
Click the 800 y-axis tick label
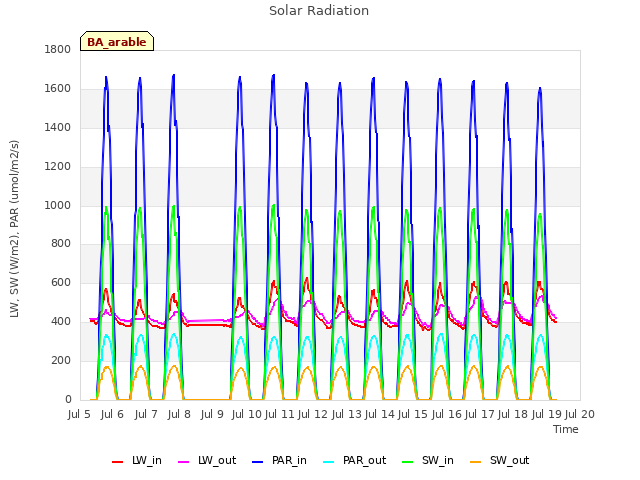61,244
